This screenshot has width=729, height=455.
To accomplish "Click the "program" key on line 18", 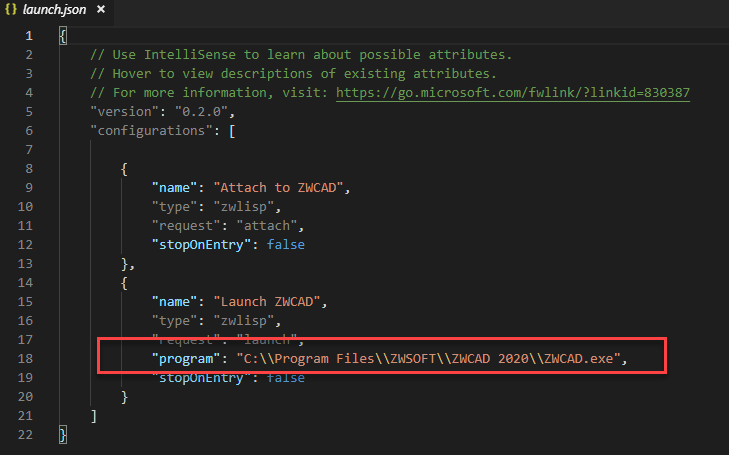I will coord(186,358).
